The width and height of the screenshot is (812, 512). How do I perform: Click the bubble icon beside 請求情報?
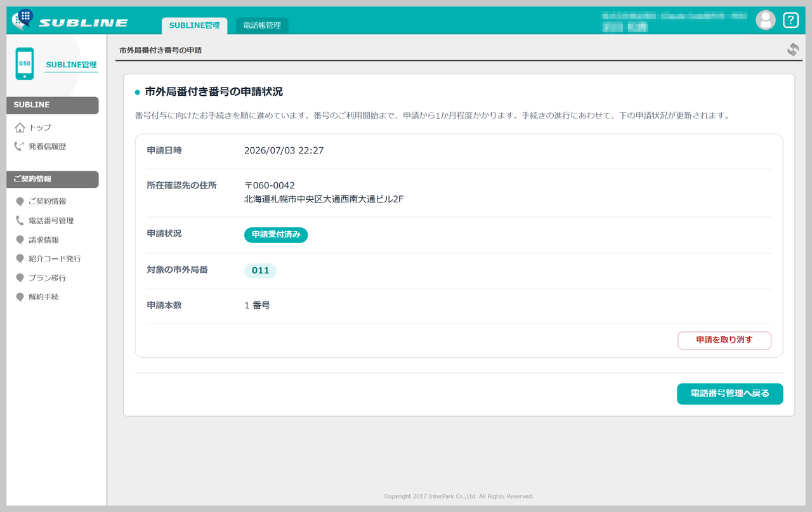point(20,240)
